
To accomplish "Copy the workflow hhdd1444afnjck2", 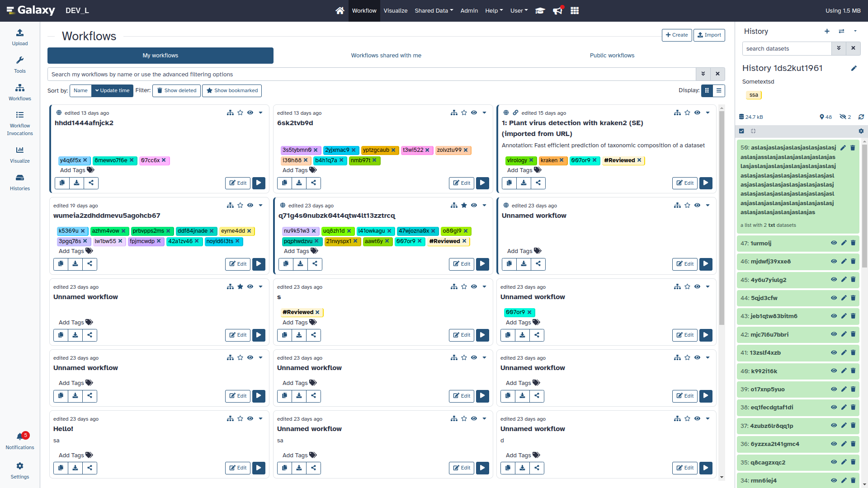I will click(62, 183).
